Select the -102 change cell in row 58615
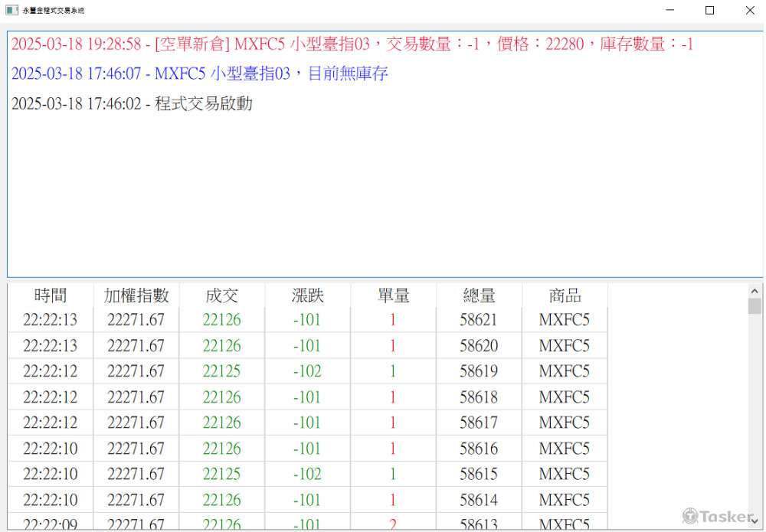This screenshot has height=532, width=766. (308, 474)
